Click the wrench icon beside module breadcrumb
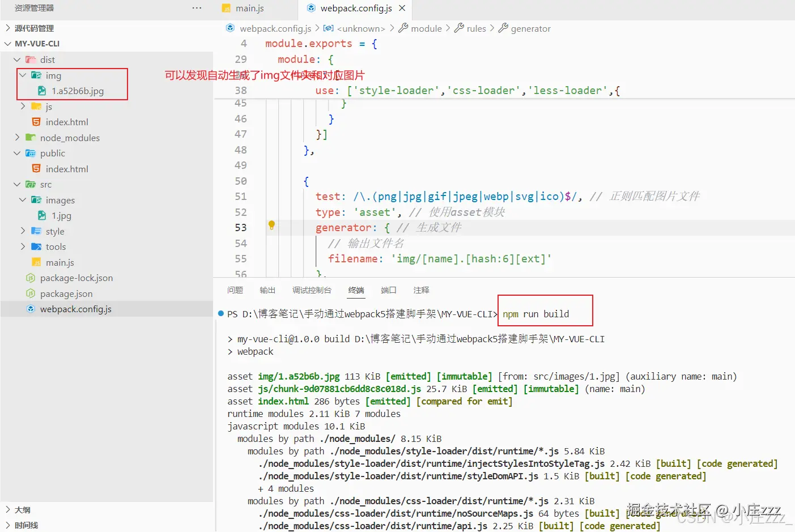 pos(403,28)
